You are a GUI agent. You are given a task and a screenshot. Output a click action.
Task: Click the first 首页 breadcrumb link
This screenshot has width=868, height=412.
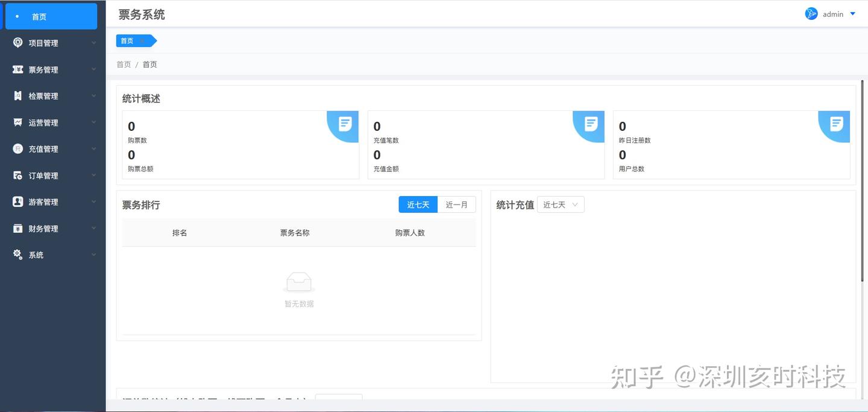124,65
